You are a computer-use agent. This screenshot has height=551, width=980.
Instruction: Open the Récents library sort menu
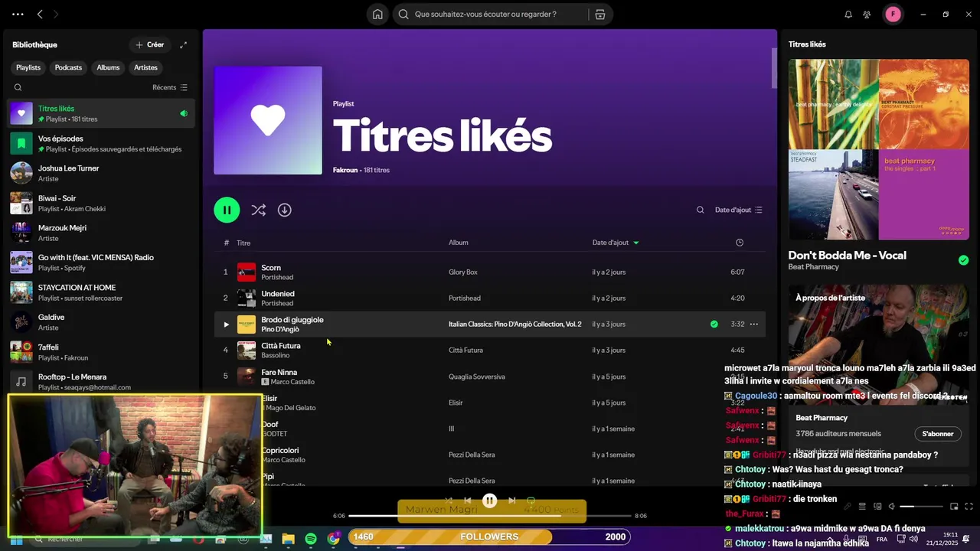point(170,87)
